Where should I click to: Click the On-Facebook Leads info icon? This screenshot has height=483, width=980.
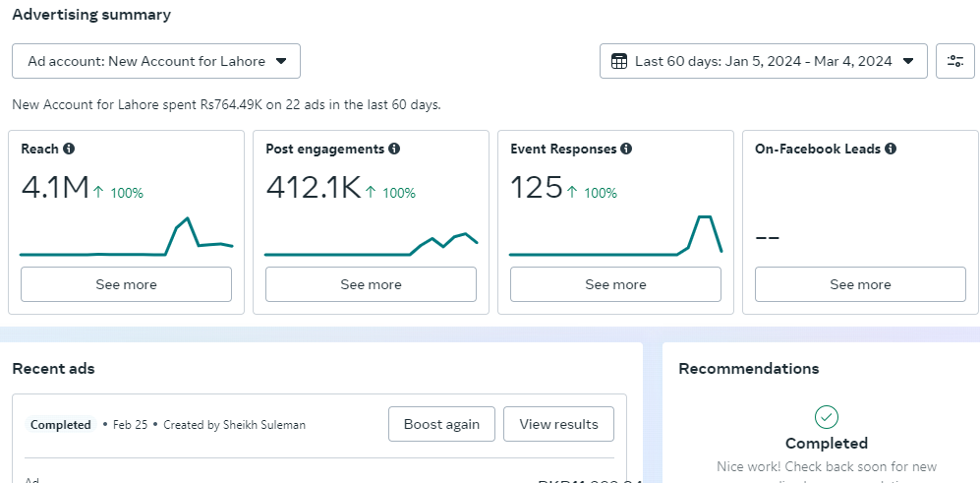coord(890,150)
